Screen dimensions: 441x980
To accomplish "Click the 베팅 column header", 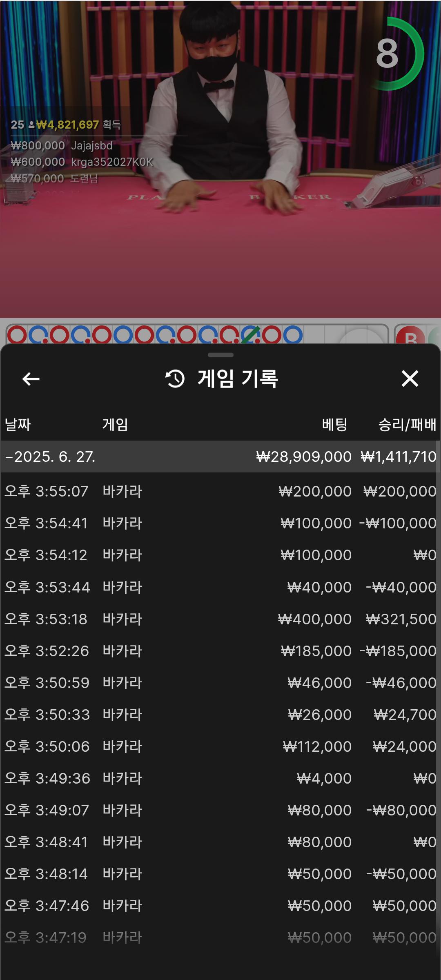I will pyautogui.click(x=334, y=425).
